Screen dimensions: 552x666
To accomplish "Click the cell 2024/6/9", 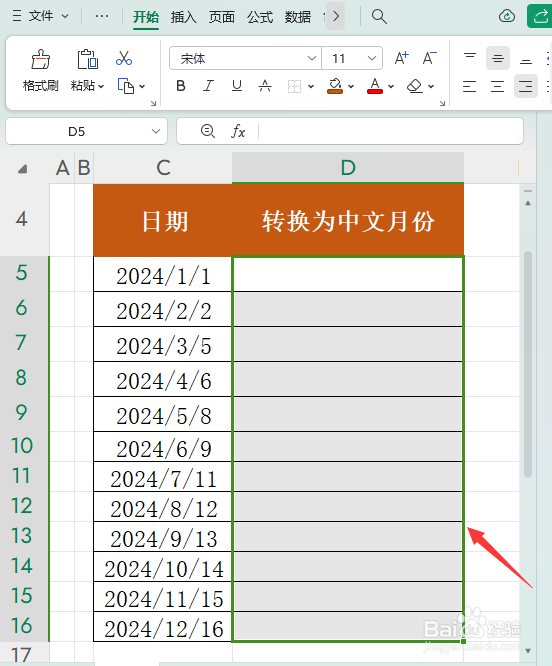I will tap(163, 447).
